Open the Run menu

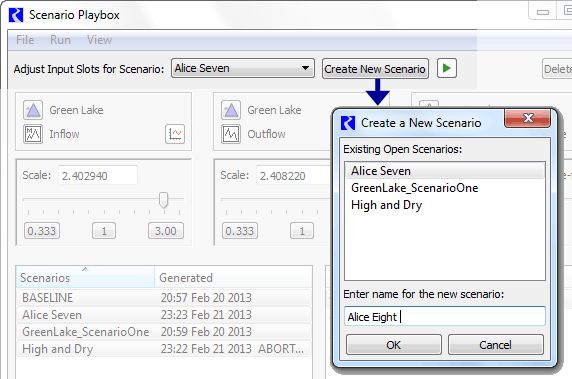[60, 40]
